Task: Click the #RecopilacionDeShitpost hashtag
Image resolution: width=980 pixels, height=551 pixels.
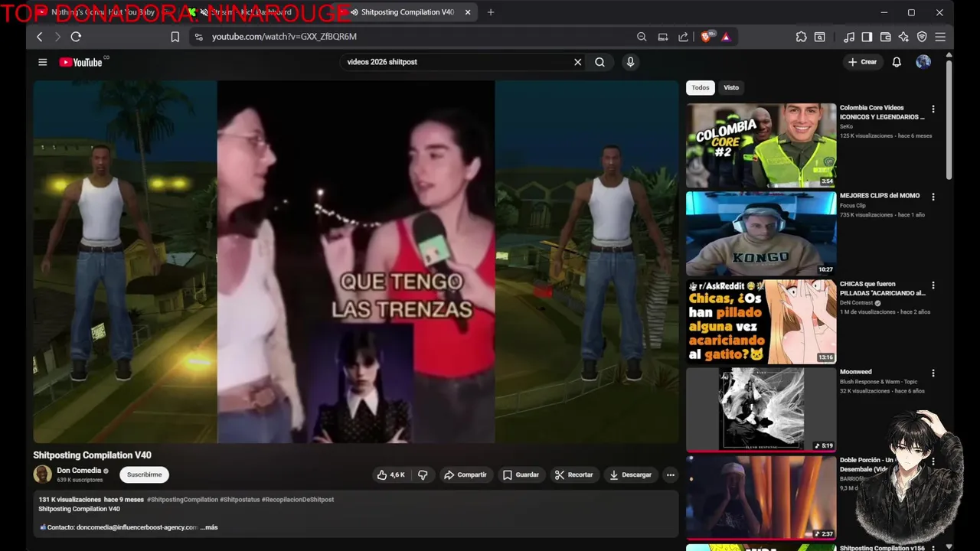Action: [x=298, y=500]
